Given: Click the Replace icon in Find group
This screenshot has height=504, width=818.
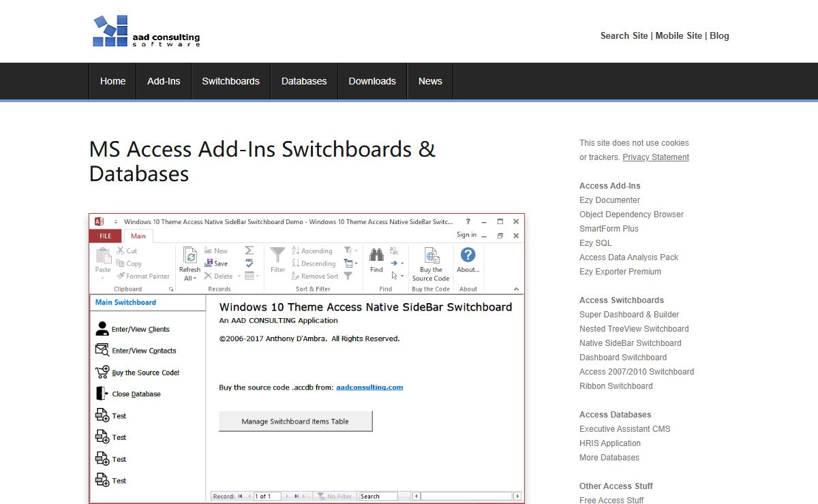Looking at the screenshot, I should (x=394, y=251).
